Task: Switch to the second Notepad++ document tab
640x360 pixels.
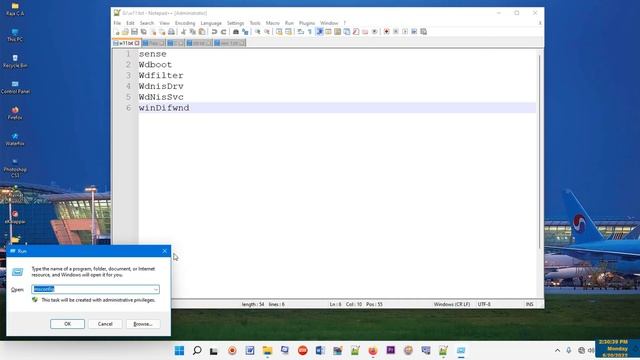Action: (153, 43)
